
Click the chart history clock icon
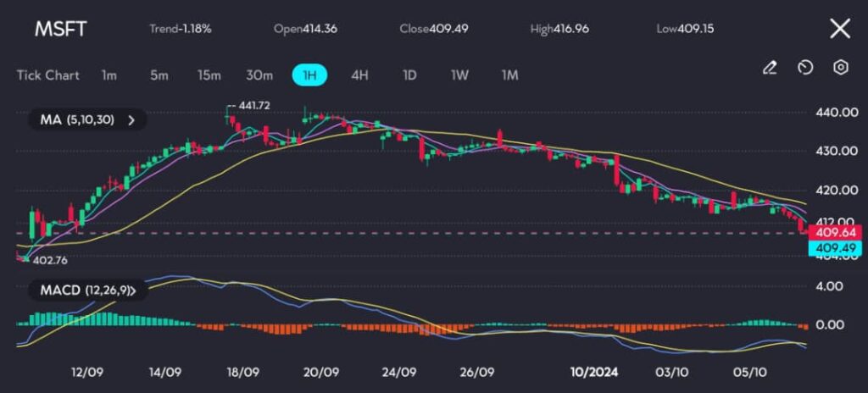coord(805,68)
